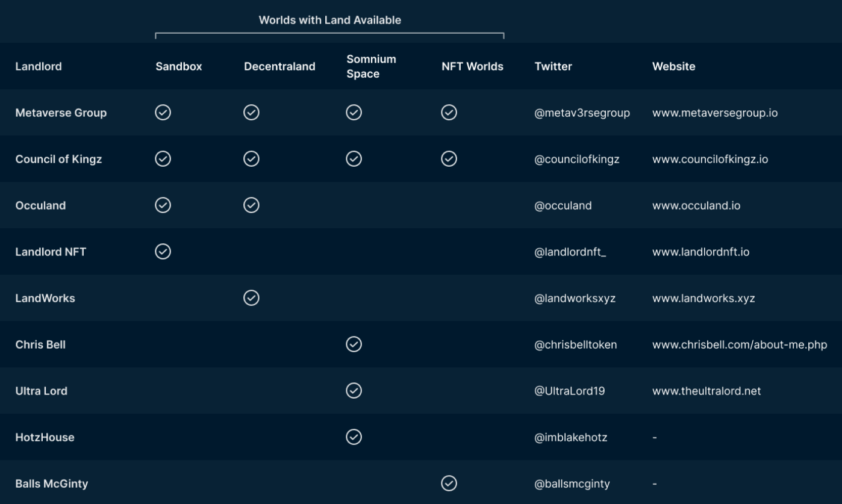Click Balls McGinty's NFT Worlds checkmark
Screen dimensions: 842x504
(x=449, y=483)
